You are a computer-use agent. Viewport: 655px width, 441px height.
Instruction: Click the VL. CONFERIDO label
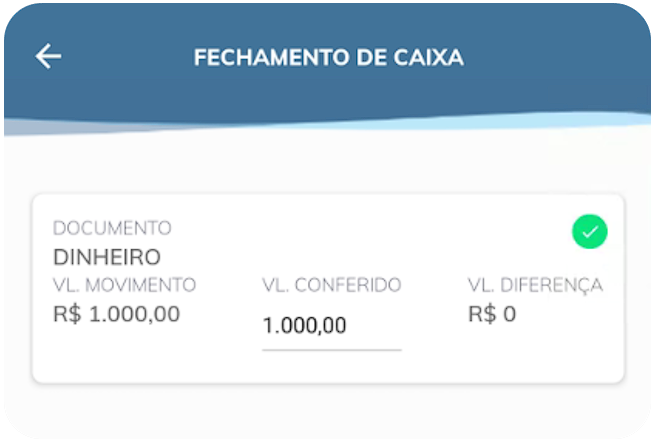click(x=331, y=285)
